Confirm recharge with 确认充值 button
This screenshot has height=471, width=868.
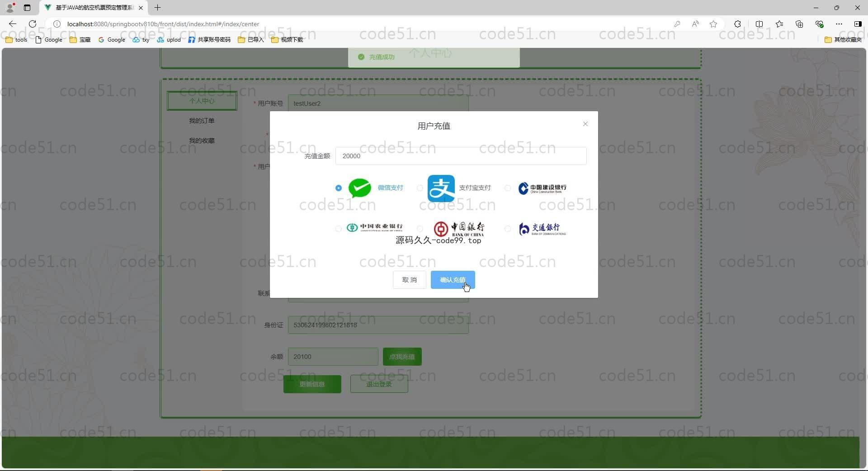[453, 280]
